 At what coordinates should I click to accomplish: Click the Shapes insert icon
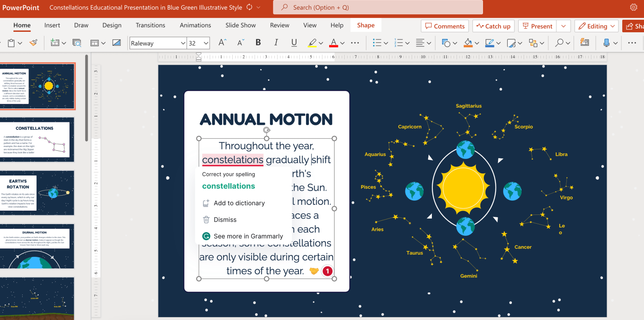pyautogui.click(x=446, y=43)
